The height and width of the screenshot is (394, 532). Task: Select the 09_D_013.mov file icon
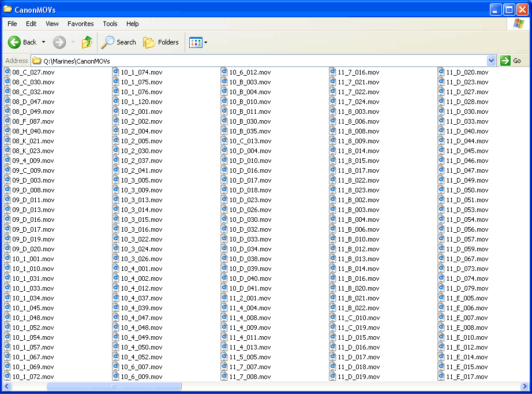(7, 210)
